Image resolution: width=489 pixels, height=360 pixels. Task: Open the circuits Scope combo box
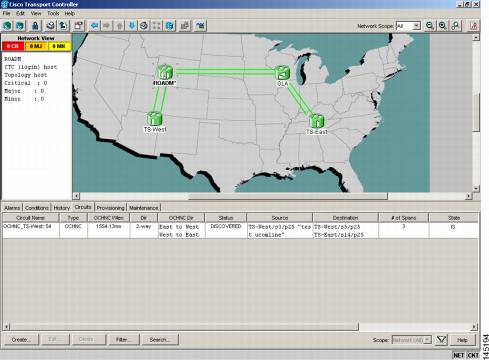pyautogui.click(x=412, y=340)
